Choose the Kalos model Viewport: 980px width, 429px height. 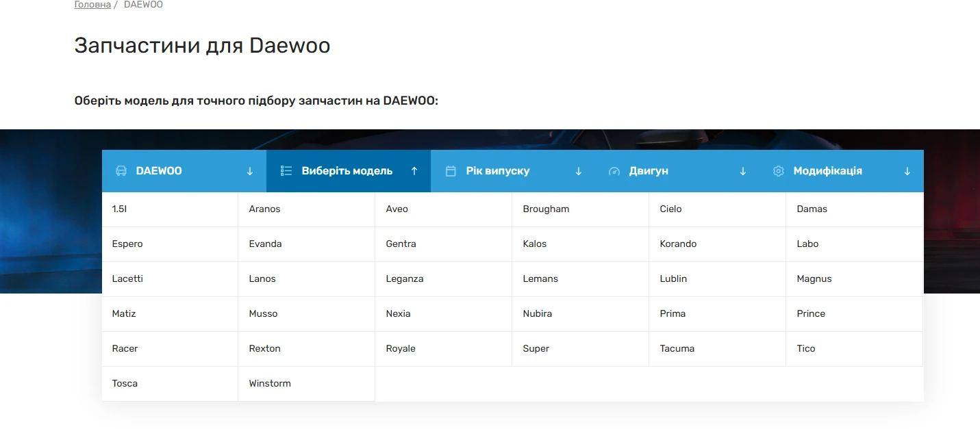[x=581, y=244]
